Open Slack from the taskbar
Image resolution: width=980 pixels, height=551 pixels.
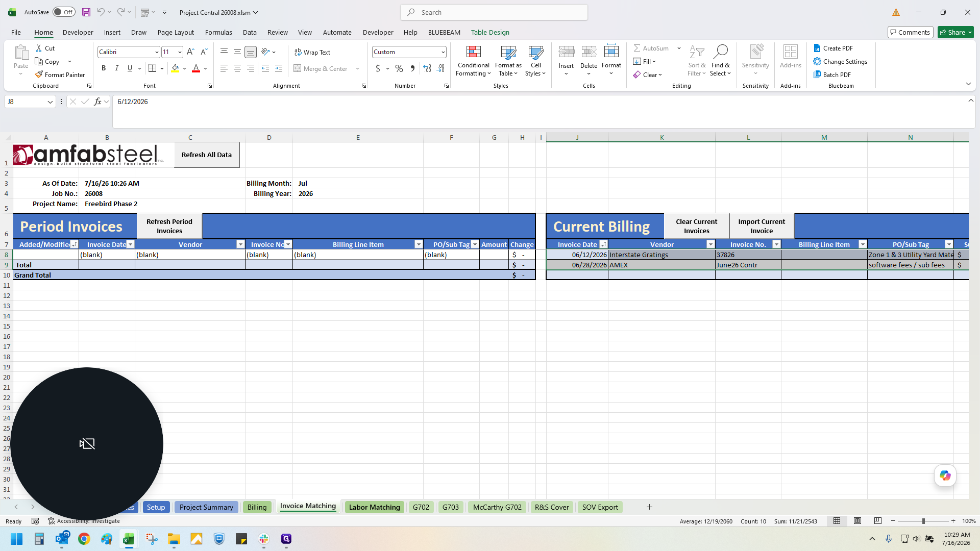coord(264,539)
